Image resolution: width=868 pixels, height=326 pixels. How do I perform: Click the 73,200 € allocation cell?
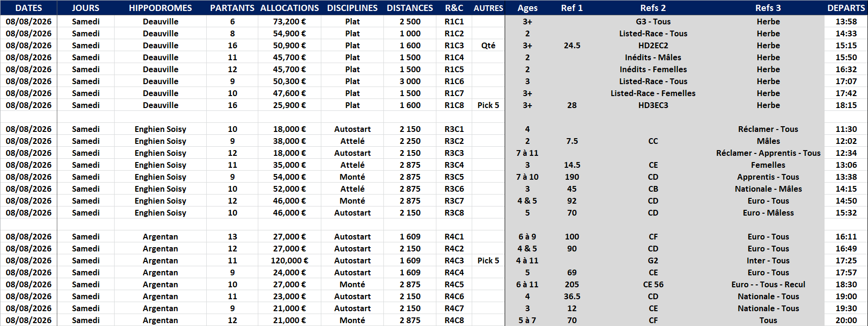pyautogui.click(x=289, y=22)
